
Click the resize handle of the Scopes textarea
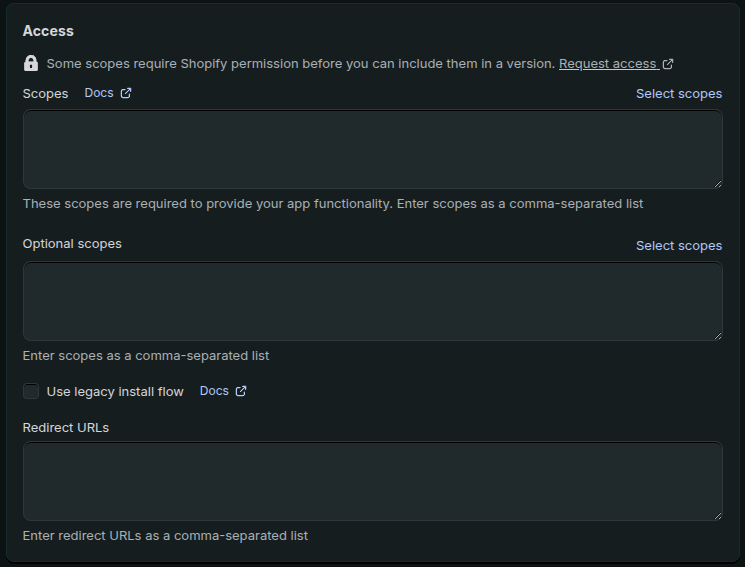[x=716, y=183]
